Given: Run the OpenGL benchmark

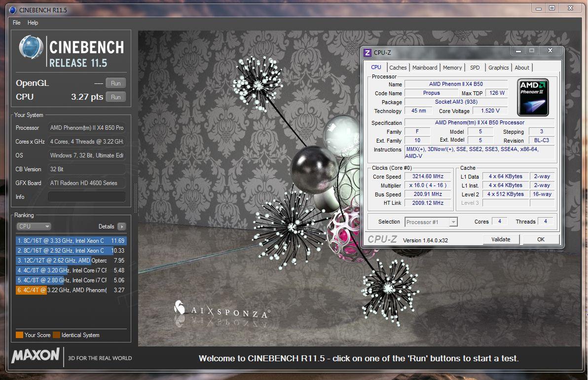Looking at the screenshot, I should coord(115,83).
